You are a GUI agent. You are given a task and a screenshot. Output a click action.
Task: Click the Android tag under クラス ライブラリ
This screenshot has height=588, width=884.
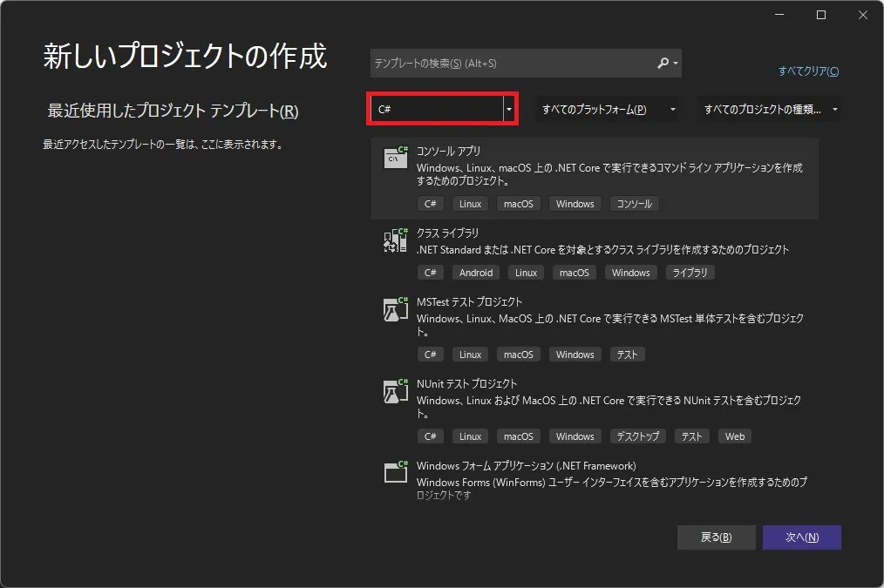[x=475, y=272]
